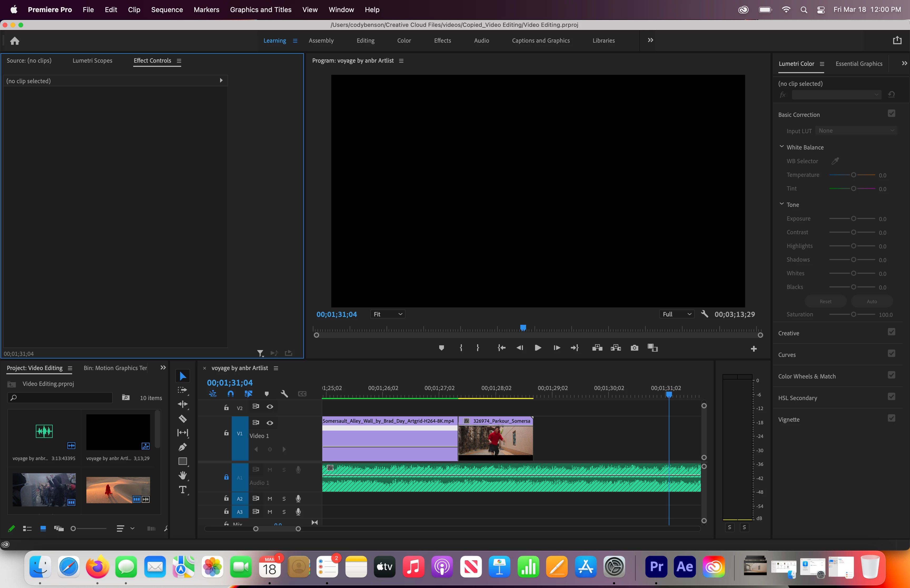Image resolution: width=910 pixels, height=588 pixels.
Task: Select the Type tool
Action: [x=182, y=490]
